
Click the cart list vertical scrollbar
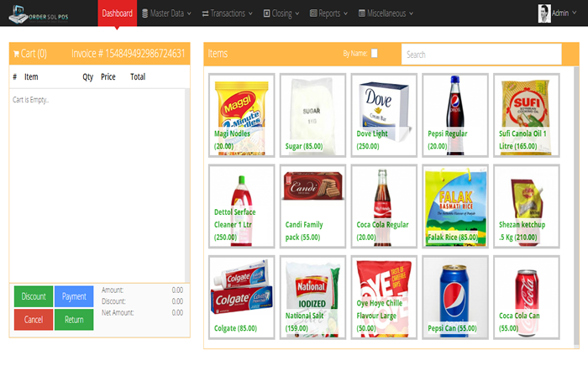click(187, 186)
